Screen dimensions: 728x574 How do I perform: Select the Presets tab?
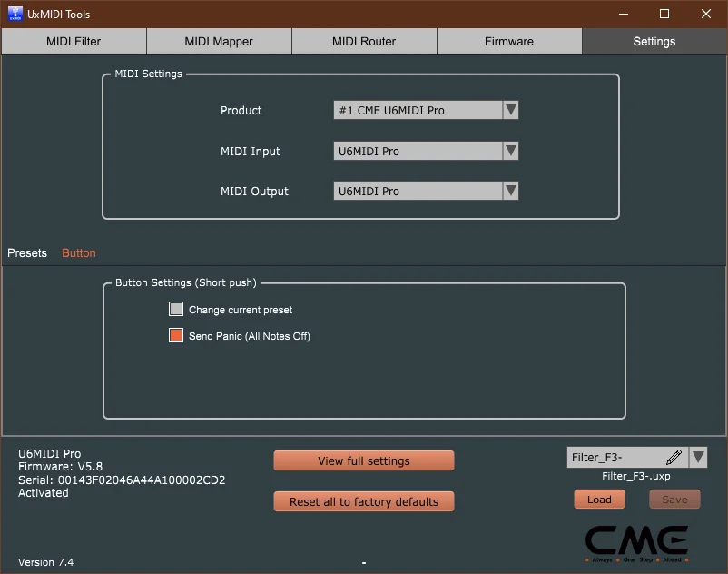coord(26,252)
